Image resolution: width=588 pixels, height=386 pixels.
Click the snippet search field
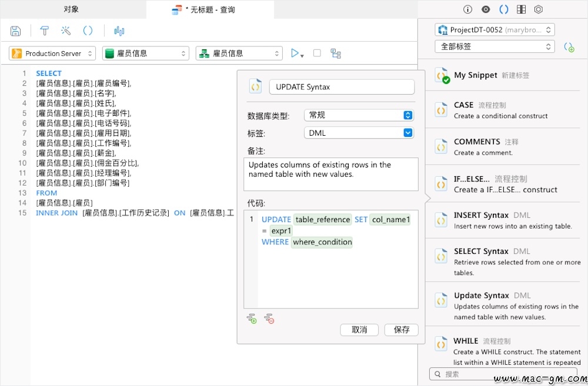[x=503, y=374]
